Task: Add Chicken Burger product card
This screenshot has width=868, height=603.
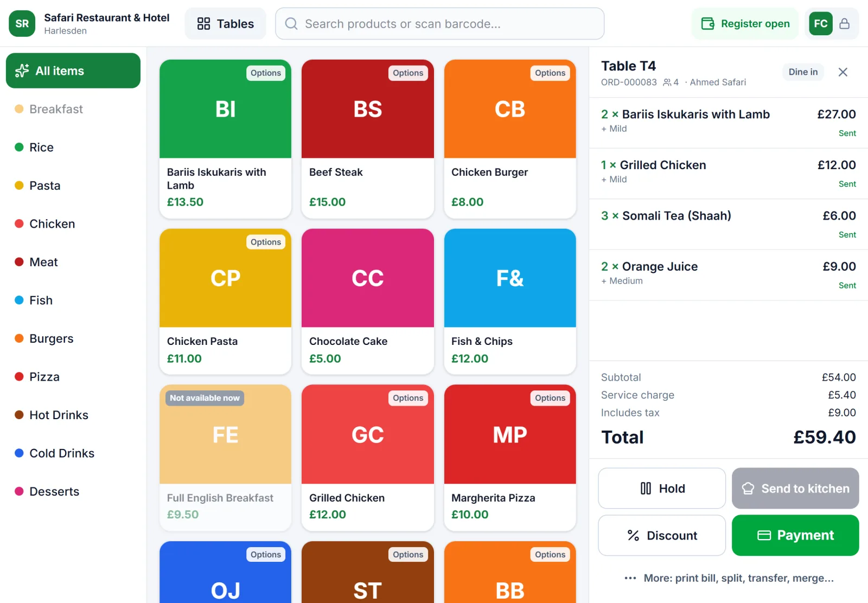Action: (510, 139)
